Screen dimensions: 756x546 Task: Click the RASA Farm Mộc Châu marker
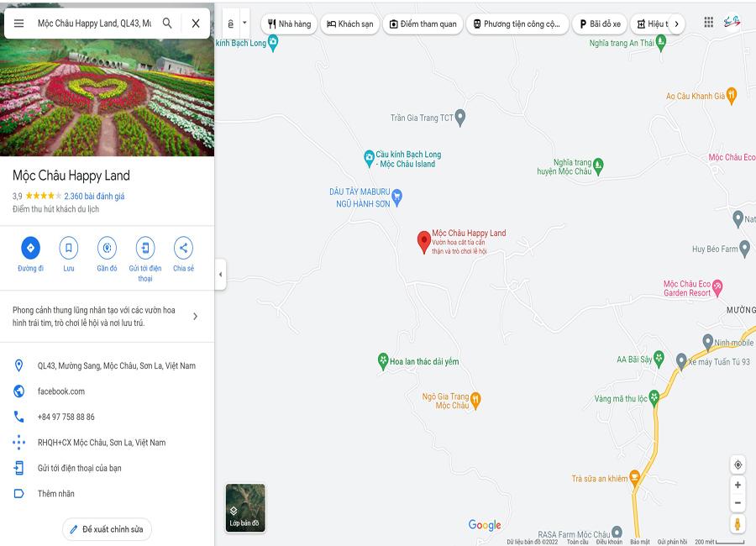tap(617, 533)
